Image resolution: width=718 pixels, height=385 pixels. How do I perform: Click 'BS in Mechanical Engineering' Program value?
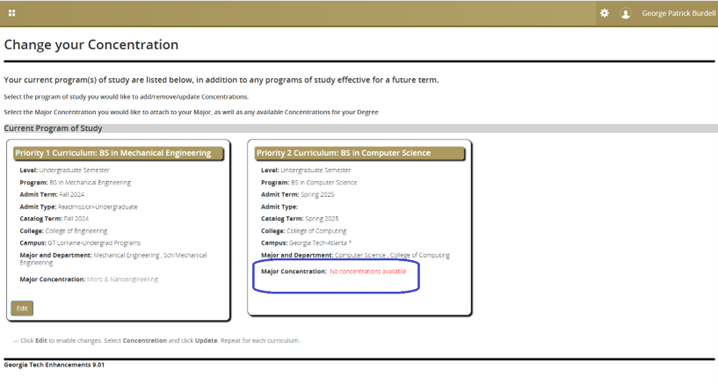(90, 183)
